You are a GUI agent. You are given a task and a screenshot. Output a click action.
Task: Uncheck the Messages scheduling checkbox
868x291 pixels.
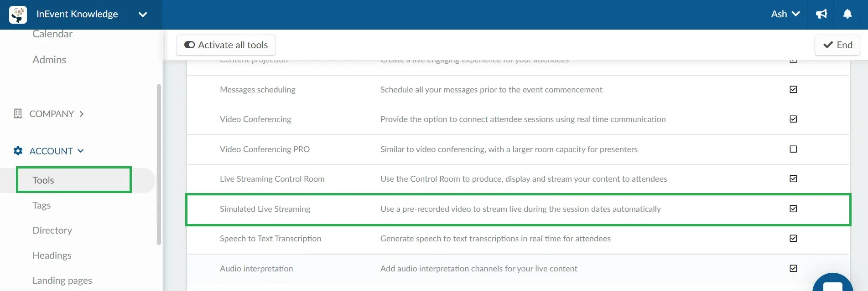click(793, 89)
